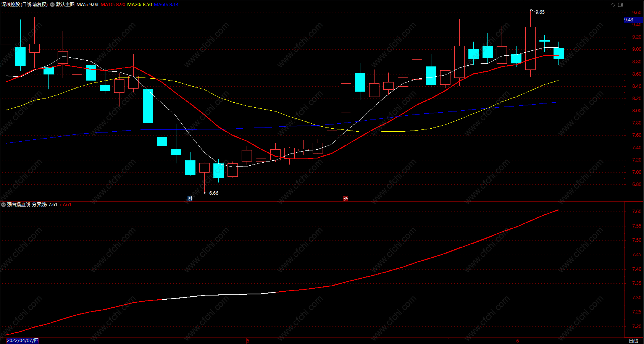Click the 6.66 low price annotation
Screen dimensions: 644x344
click(214, 193)
